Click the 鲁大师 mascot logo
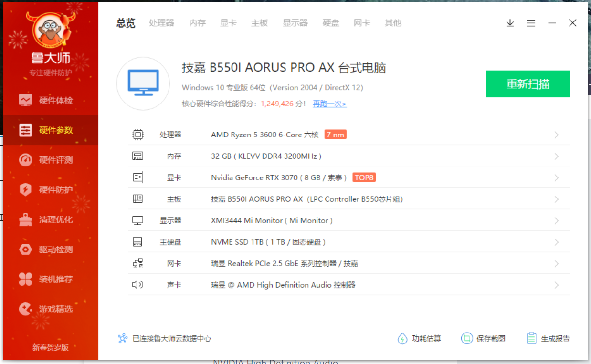Viewport: 591px width, 364px height. [51, 31]
